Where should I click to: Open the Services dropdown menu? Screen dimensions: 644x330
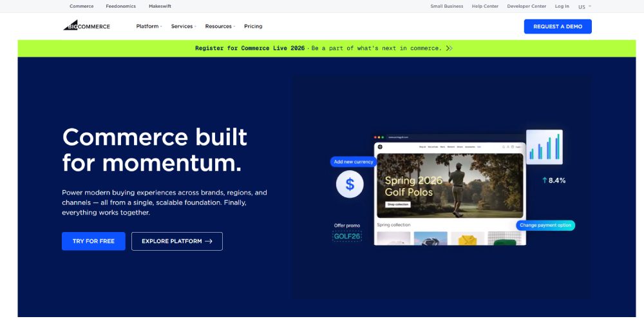pos(184,26)
